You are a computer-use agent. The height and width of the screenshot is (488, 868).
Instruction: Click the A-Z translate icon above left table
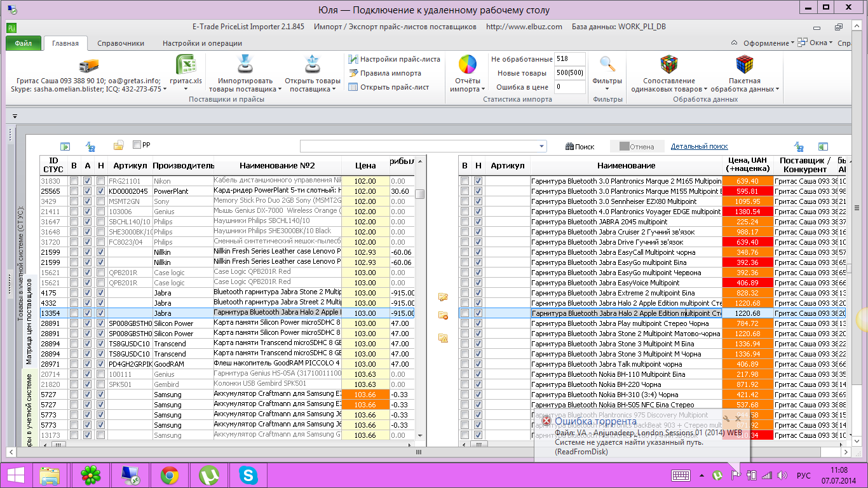tap(90, 146)
